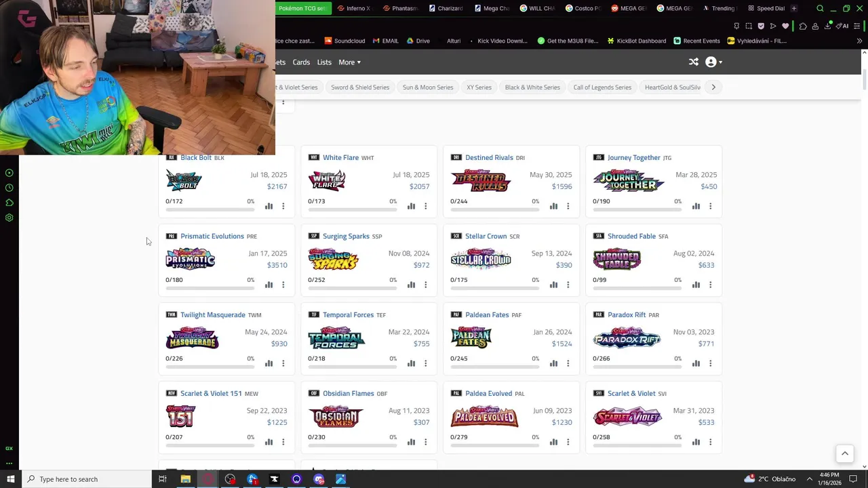The image size is (868, 488).
Task: Open Lists page in navigation
Action: click(324, 62)
